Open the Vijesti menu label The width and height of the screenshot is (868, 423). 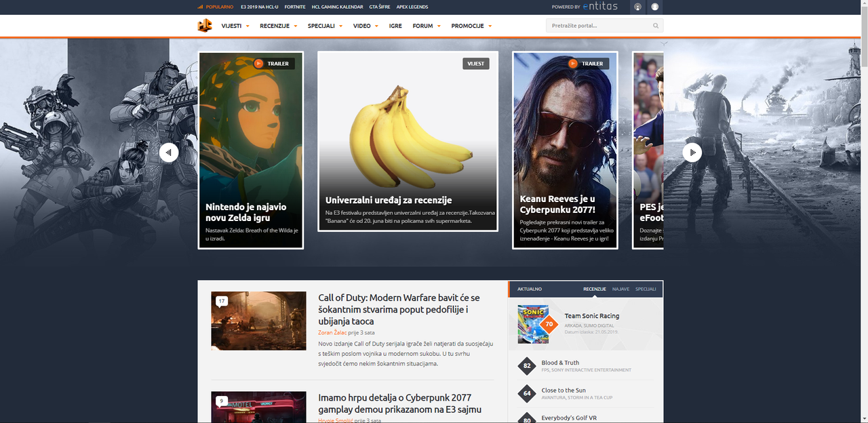[231, 26]
